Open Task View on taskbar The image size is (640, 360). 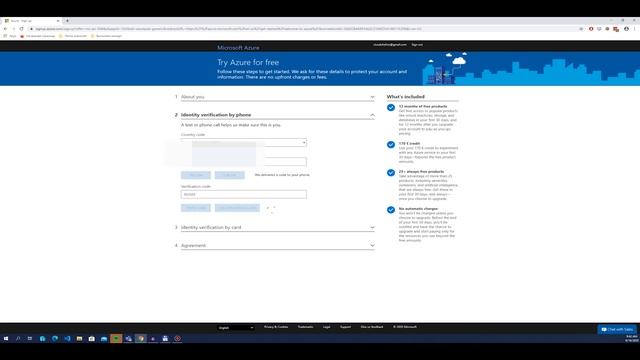tap(30, 338)
